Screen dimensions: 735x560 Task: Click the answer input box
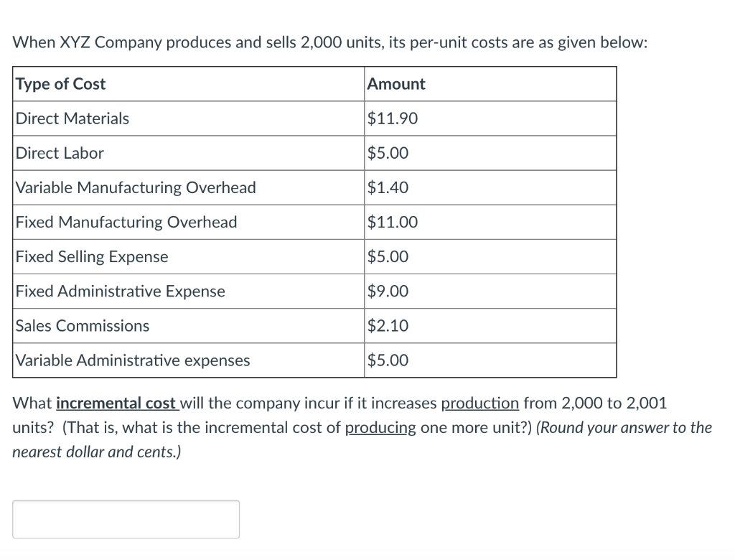126,518
